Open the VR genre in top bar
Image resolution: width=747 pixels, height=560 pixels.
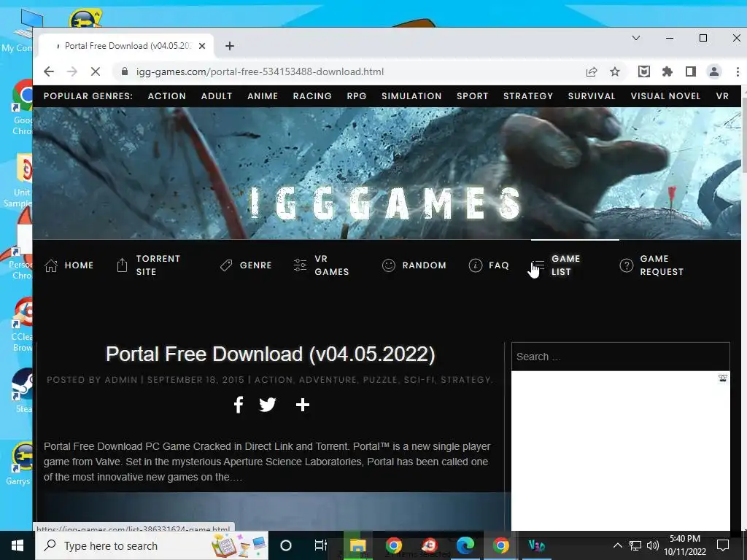click(722, 96)
